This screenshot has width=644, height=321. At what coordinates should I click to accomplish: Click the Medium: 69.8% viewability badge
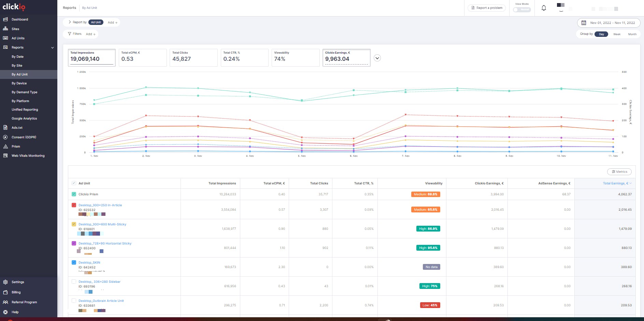pyautogui.click(x=426, y=194)
